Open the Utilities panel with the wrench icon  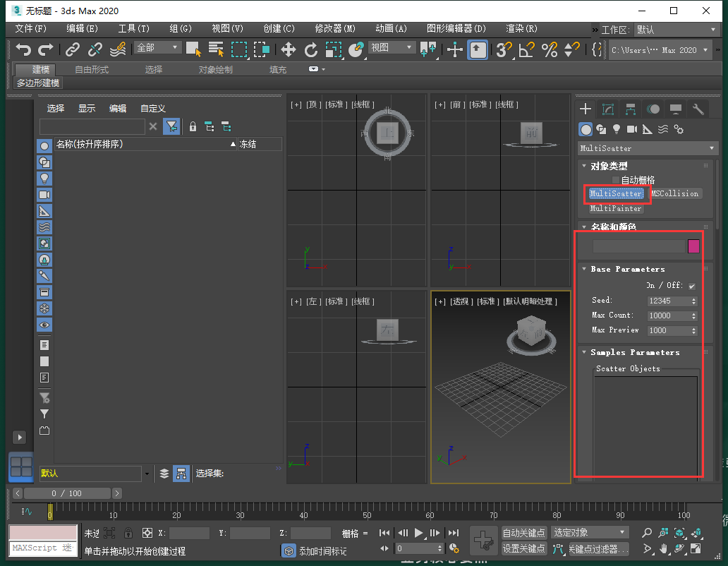[699, 109]
